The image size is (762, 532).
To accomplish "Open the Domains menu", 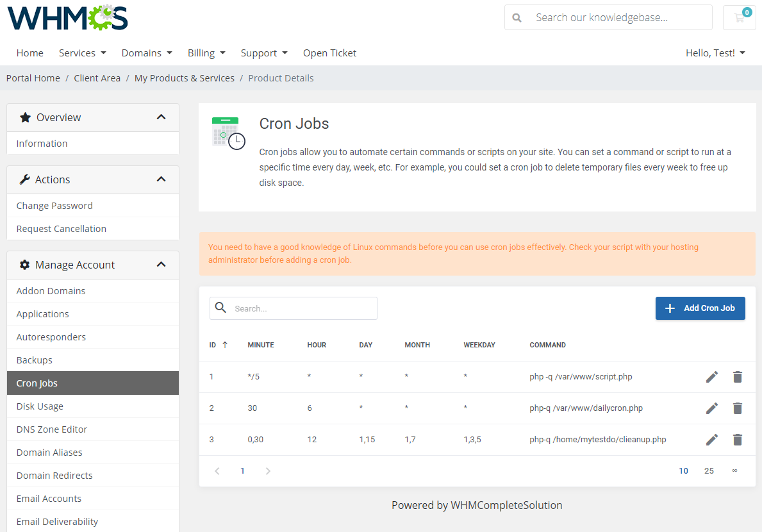I will pyautogui.click(x=146, y=53).
